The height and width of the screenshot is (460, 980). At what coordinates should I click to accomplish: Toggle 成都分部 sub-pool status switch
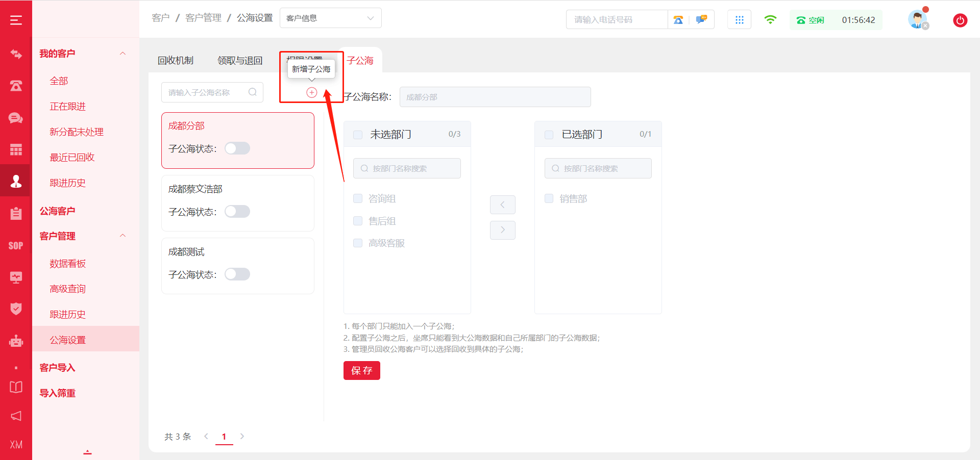[x=237, y=148]
